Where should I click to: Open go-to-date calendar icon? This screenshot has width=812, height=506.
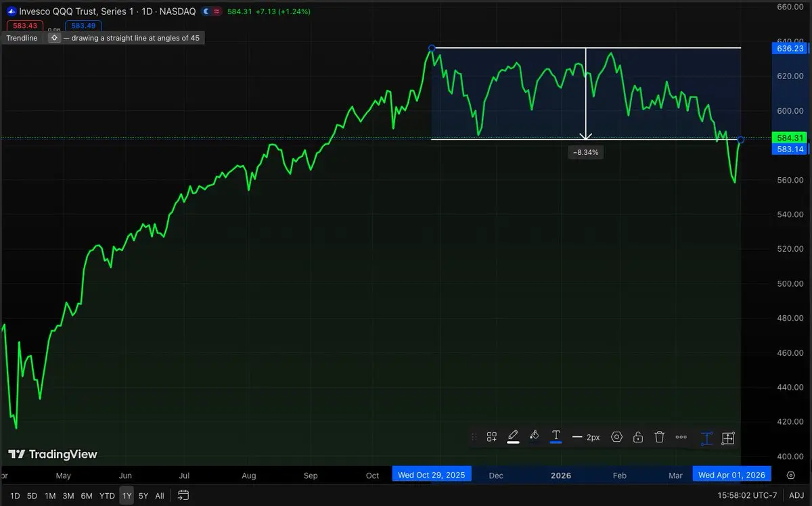point(183,495)
